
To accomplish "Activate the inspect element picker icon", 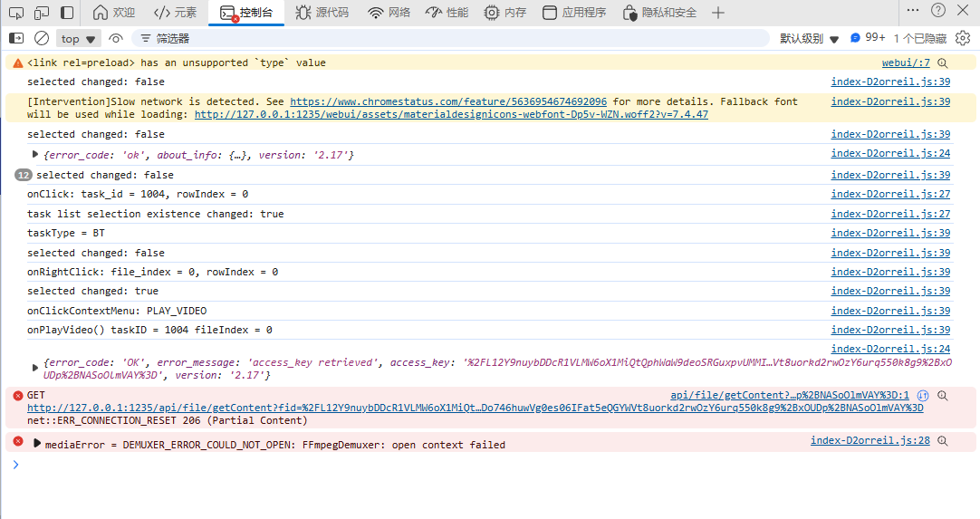I will point(15,13).
